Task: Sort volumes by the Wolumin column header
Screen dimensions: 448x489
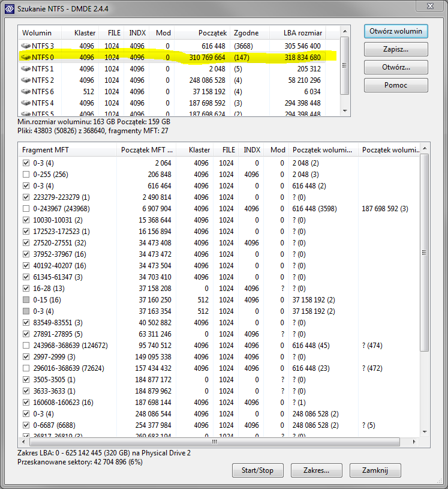Action: click(x=40, y=33)
